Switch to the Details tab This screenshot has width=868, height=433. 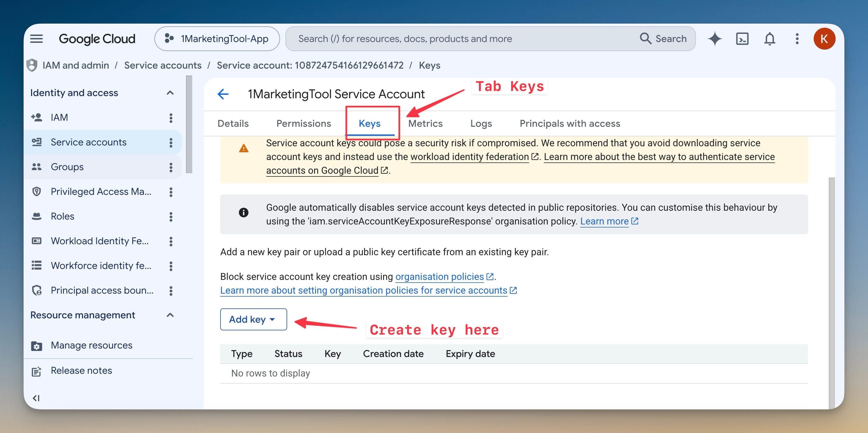[233, 123]
